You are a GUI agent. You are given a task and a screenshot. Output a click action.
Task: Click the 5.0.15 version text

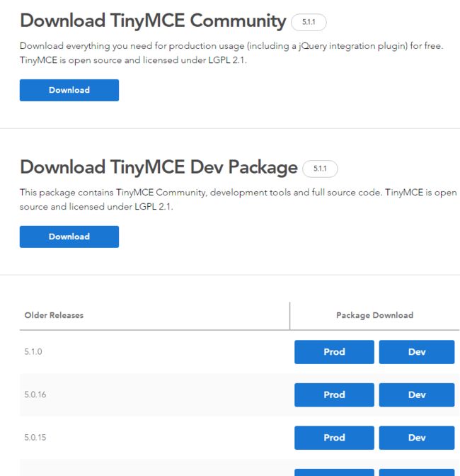35,438
